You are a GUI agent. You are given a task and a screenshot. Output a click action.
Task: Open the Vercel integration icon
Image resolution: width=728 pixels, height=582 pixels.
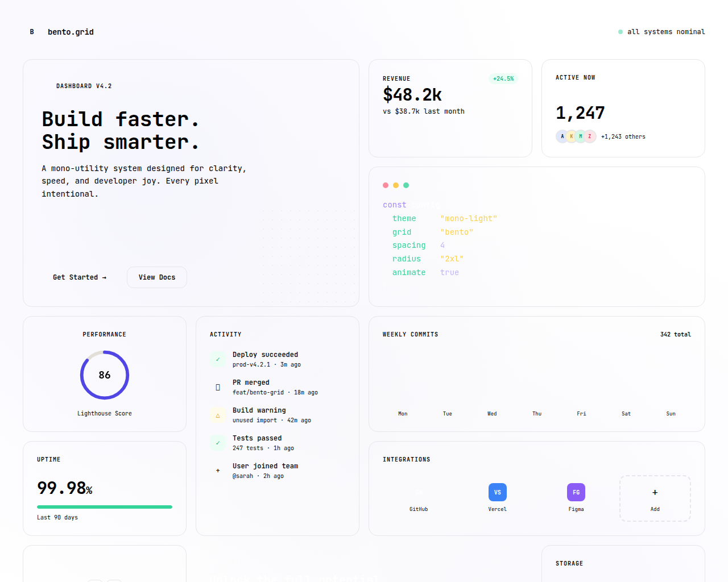point(497,492)
